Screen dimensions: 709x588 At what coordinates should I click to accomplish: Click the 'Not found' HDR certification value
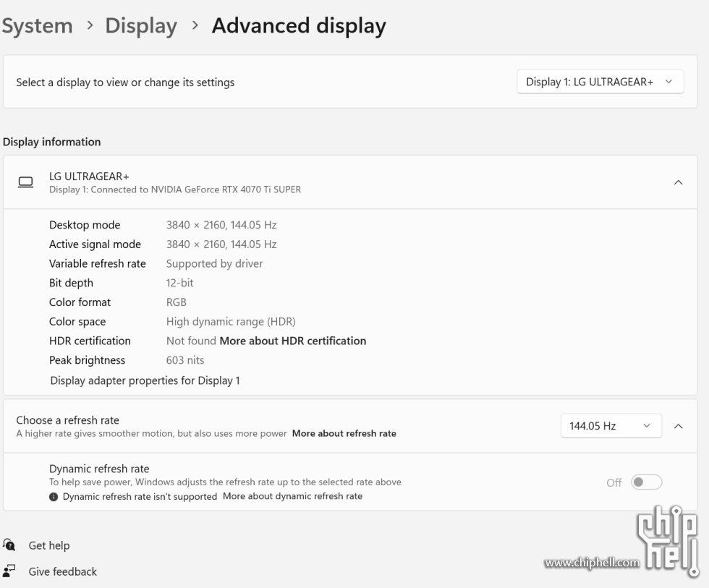(x=191, y=341)
